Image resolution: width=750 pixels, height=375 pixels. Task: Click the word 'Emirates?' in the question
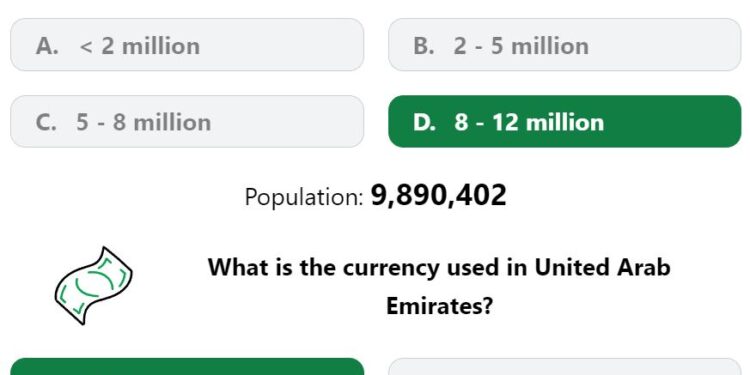pyautogui.click(x=439, y=306)
